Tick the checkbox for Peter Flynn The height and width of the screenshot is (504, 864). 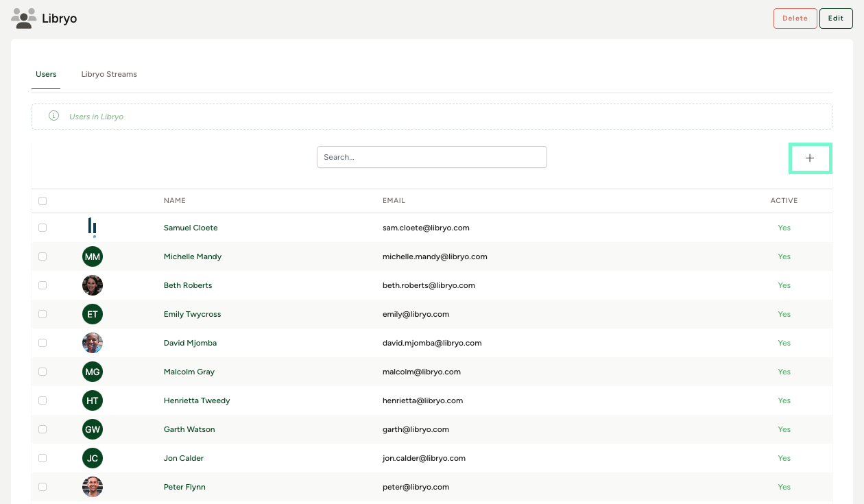click(x=43, y=487)
